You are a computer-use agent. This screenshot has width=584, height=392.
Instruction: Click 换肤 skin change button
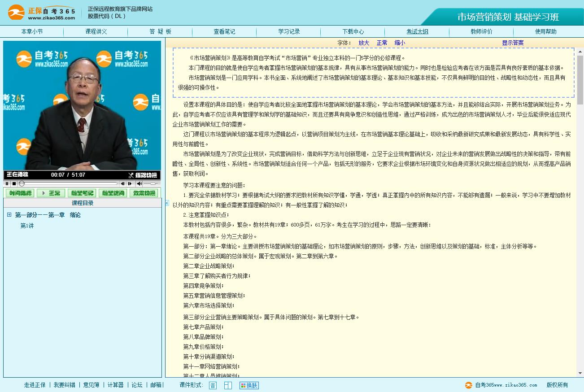(249, 385)
